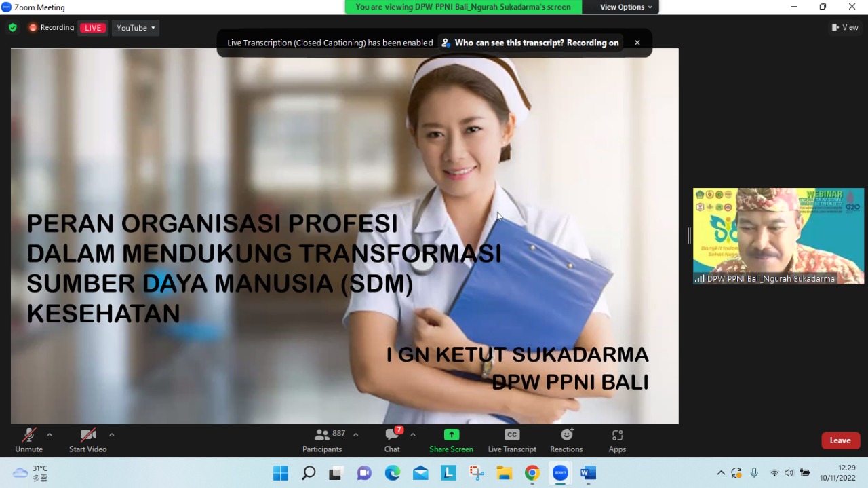Screen dimensions: 868x488
Task: Click the Leave meeting button
Action: (841, 440)
